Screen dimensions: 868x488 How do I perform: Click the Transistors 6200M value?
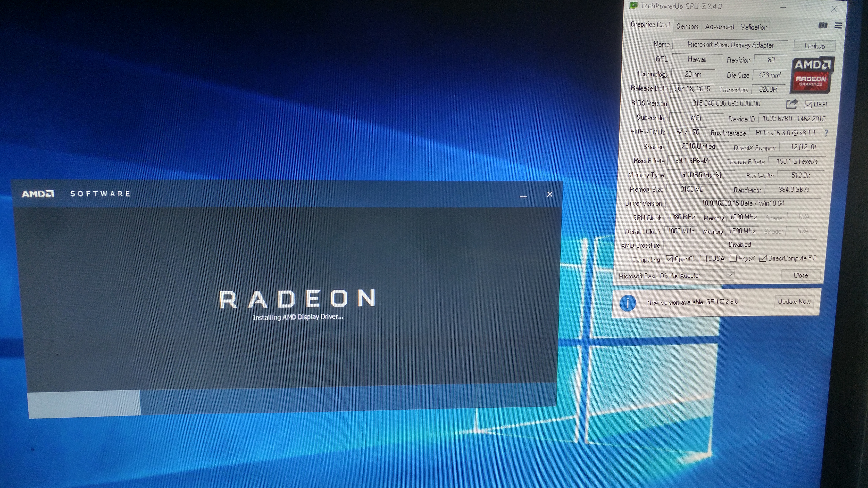pos(768,89)
